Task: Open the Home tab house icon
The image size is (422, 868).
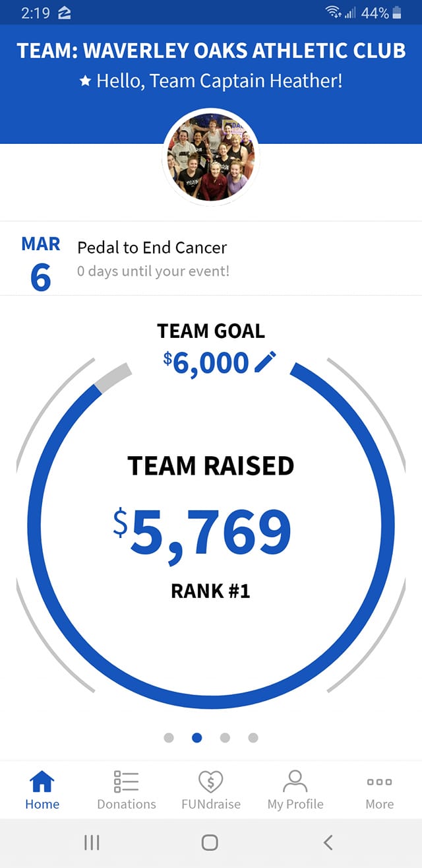Action: tap(42, 782)
